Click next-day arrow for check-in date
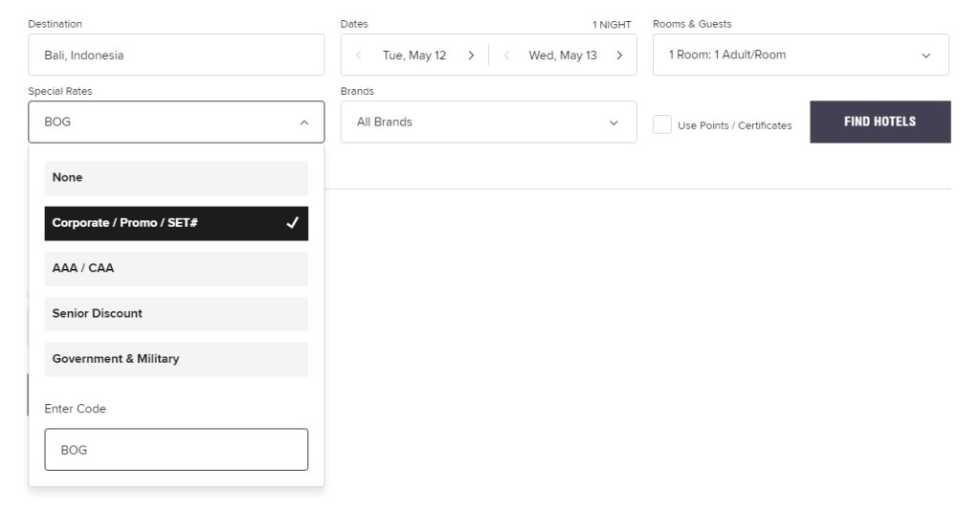The height and width of the screenshot is (516, 980). (x=471, y=56)
